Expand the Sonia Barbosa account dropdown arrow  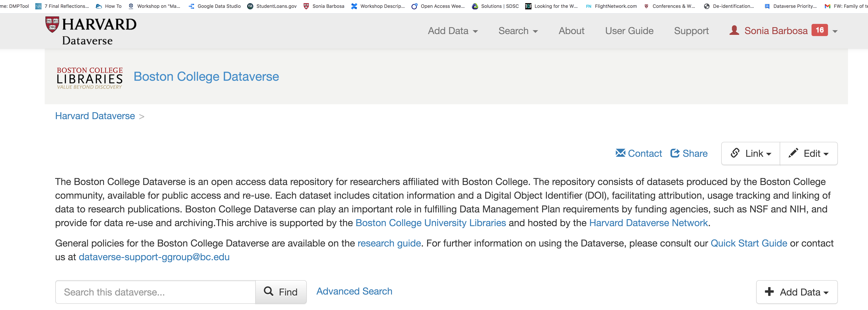click(835, 31)
